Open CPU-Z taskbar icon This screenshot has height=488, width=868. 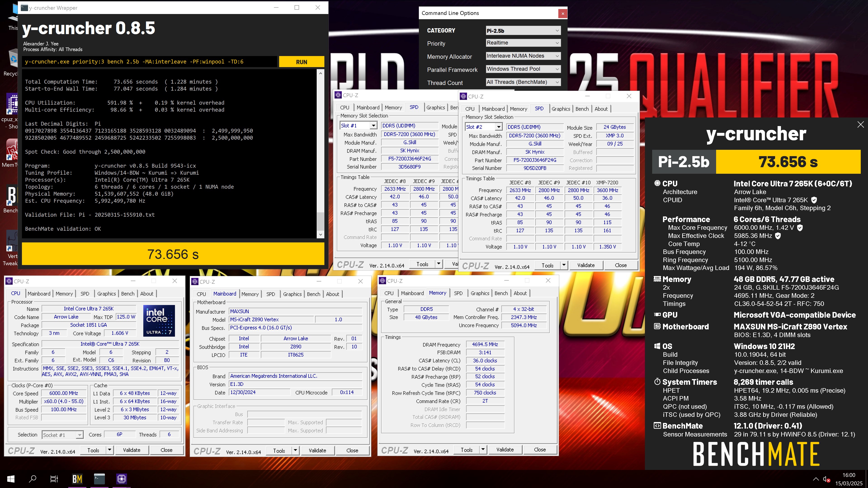pyautogui.click(x=122, y=479)
